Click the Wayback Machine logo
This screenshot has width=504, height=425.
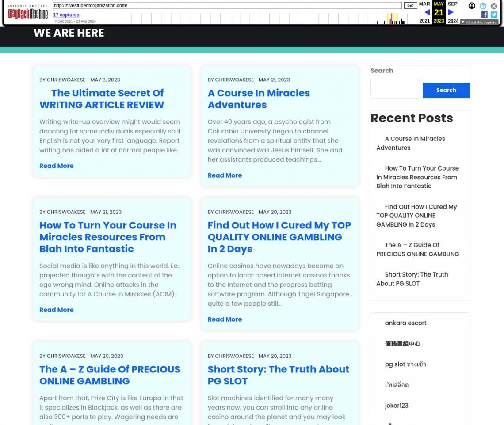click(x=28, y=12)
